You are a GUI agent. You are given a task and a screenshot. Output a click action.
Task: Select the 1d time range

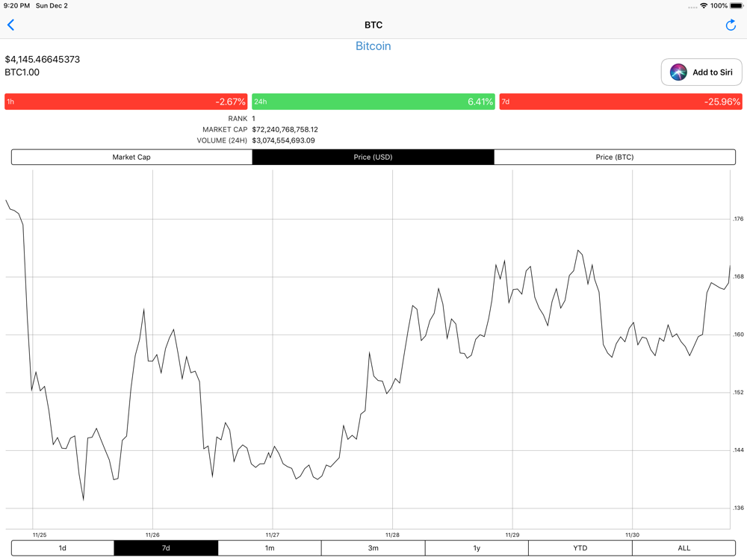pyautogui.click(x=63, y=548)
